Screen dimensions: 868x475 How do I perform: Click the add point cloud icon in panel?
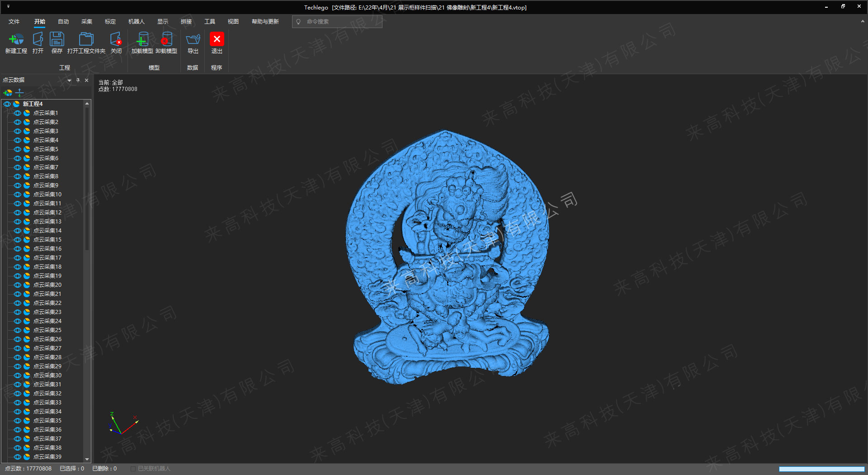click(8, 93)
